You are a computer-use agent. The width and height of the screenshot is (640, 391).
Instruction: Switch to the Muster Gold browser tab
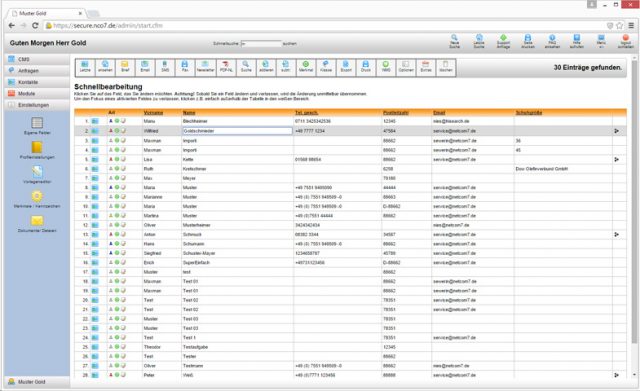coord(46,13)
